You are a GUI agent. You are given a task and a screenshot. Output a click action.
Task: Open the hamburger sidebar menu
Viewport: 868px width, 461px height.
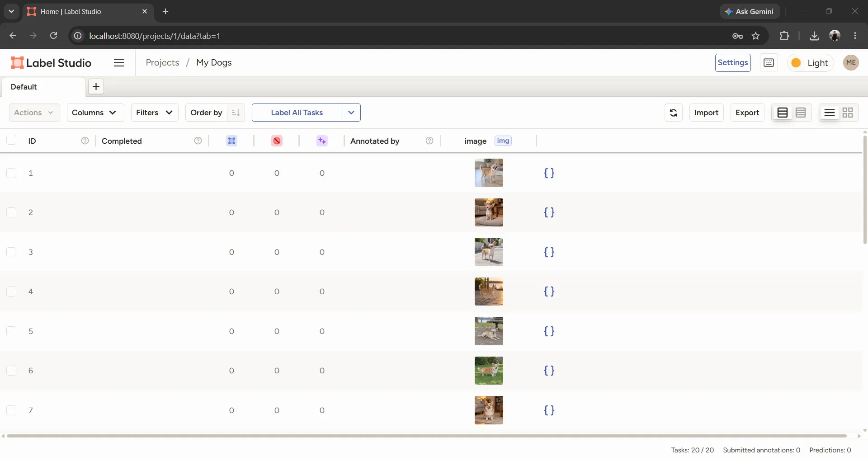point(119,63)
